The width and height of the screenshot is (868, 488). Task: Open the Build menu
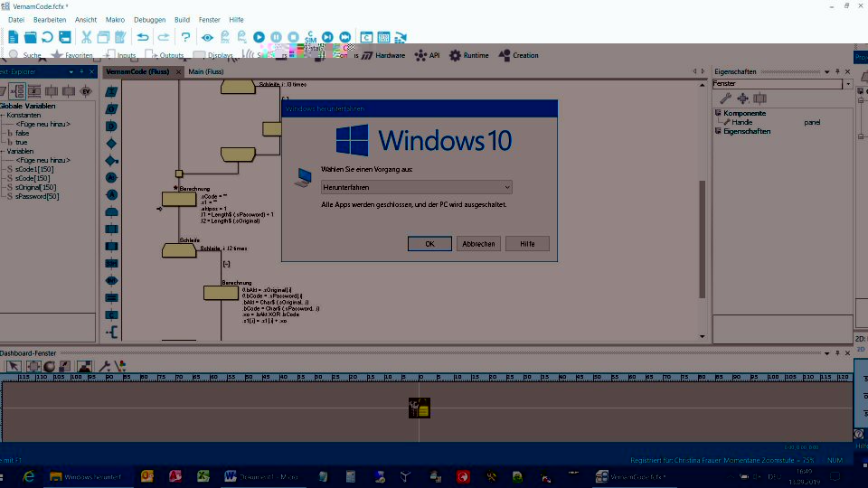pyautogui.click(x=182, y=19)
